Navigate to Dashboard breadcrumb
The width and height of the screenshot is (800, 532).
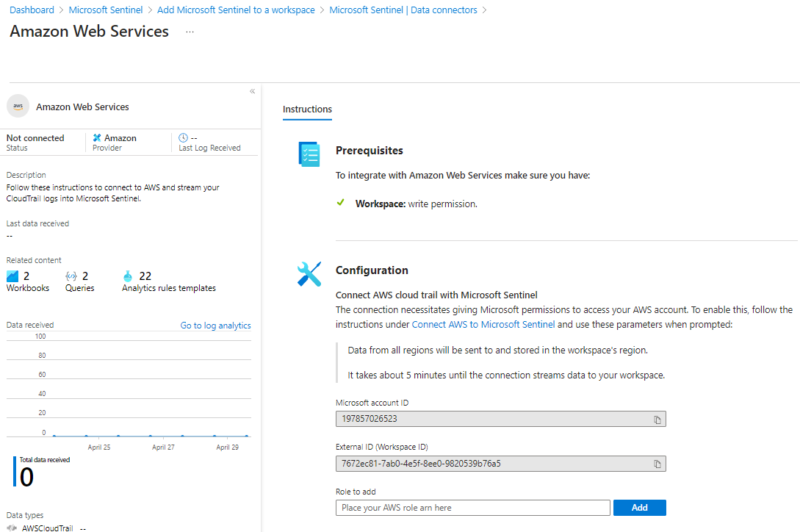32,10
